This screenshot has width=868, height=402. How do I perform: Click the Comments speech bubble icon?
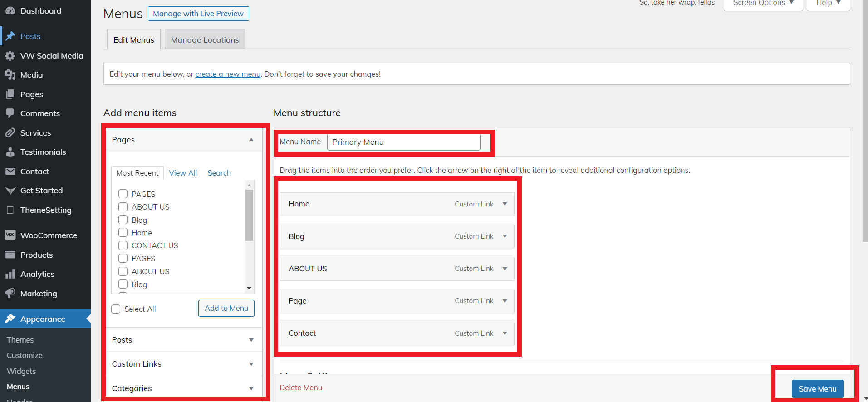(10, 113)
